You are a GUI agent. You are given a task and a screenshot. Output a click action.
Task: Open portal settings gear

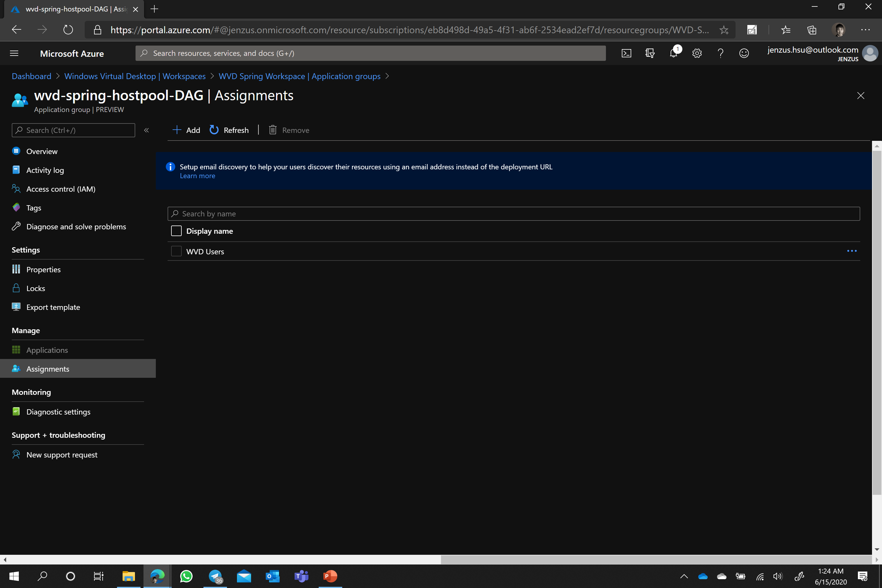(x=697, y=53)
